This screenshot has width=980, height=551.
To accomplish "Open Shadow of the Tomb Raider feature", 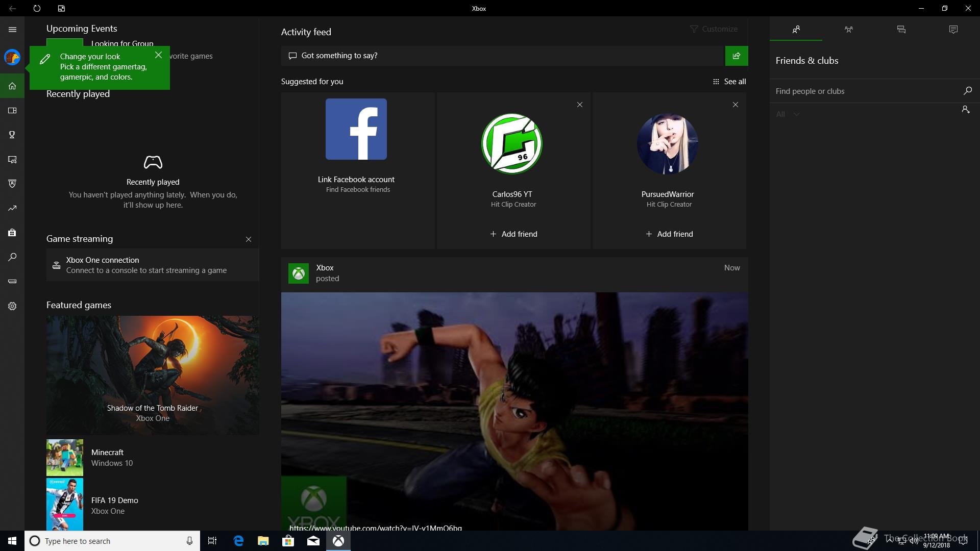I will click(x=153, y=375).
